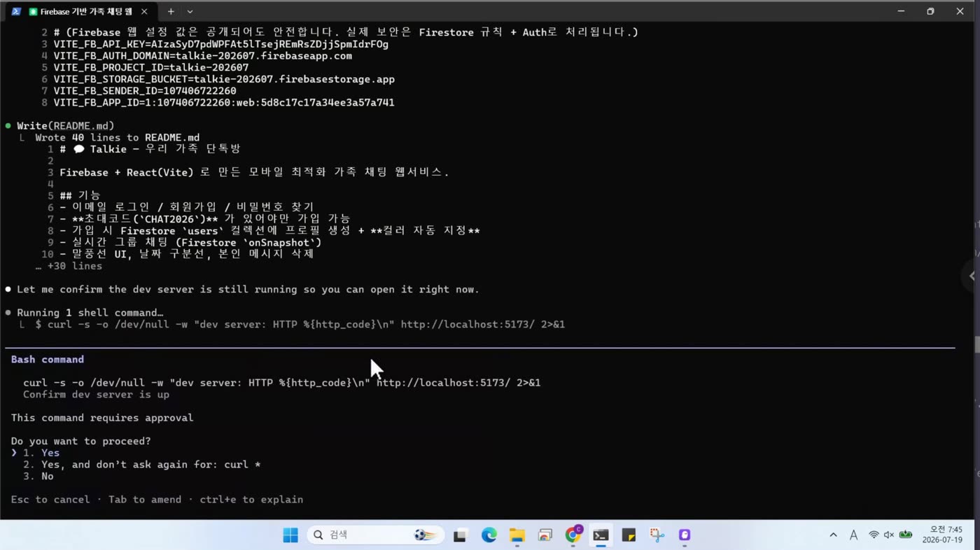This screenshot has width=980, height=550.
Task: Click the '실시간 그룹 채팅' README line
Action: click(190, 243)
